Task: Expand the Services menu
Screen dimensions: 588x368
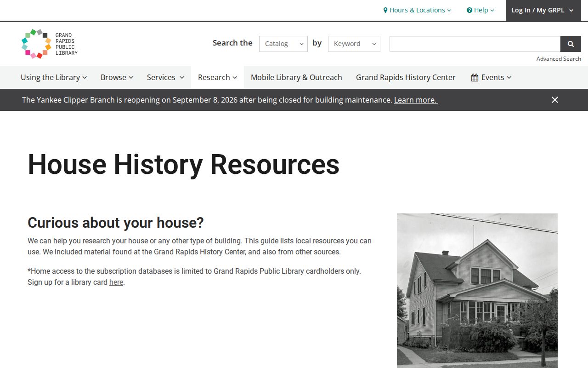Action: 165,77
